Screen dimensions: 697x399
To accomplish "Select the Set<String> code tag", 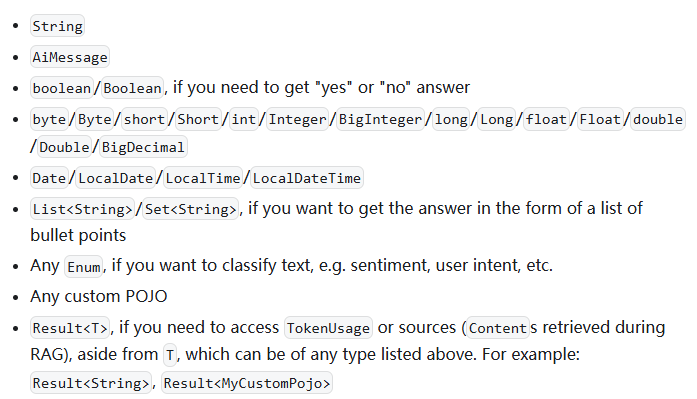I will point(190,209).
